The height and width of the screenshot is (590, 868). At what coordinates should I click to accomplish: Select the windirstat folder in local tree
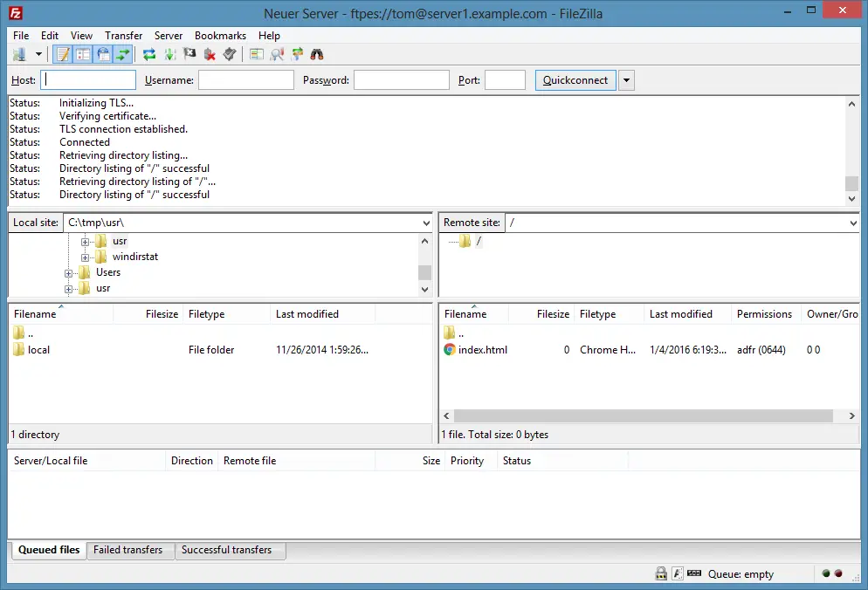135,257
